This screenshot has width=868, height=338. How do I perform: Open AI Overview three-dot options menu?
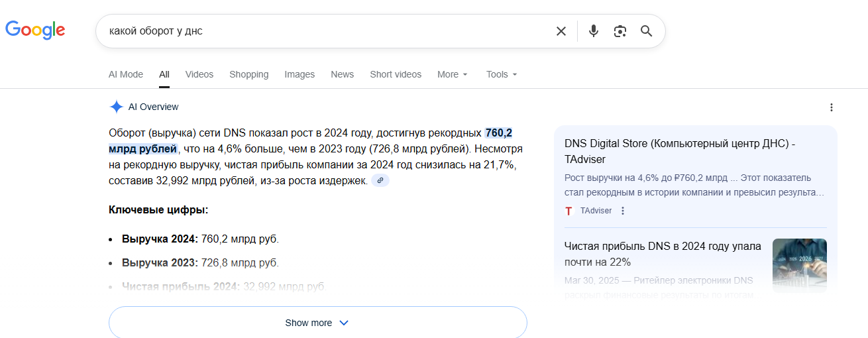tap(832, 107)
